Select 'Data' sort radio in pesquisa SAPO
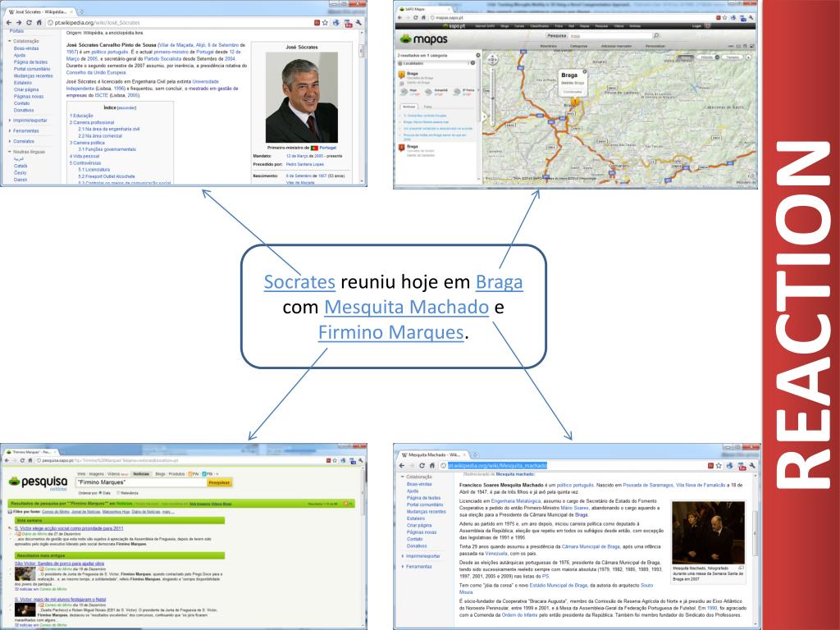 100,493
